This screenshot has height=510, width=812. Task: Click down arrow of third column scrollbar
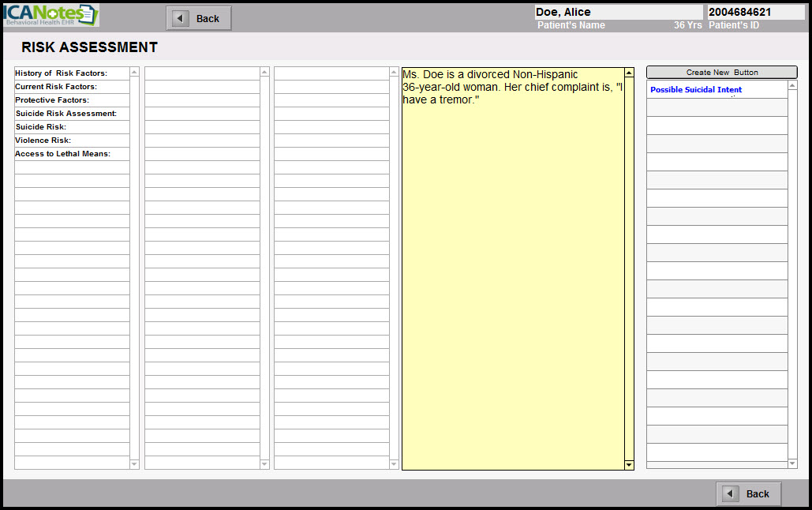click(394, 464)
